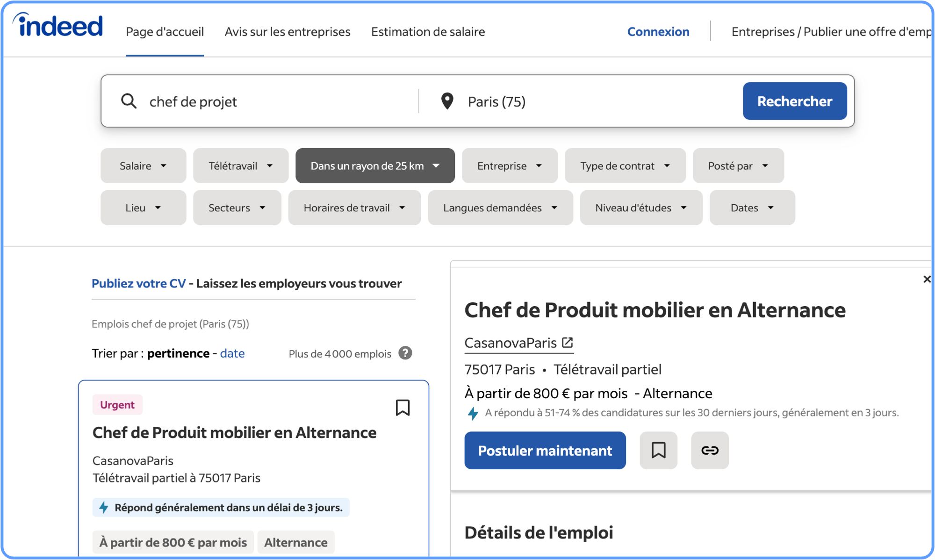Close the job details panel
Viewport: 935px width, 560px height.
pyautogui.click(x=927, y=279)
